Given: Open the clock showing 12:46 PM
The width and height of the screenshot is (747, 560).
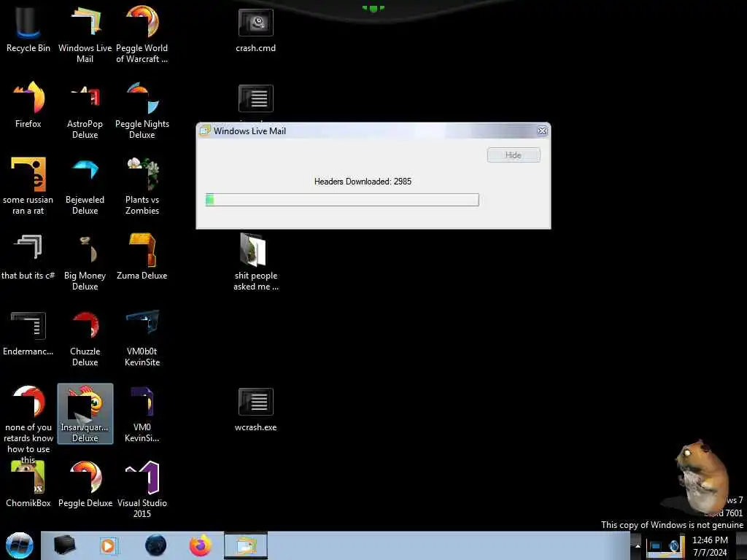Looking at the screenshot, I should pos(710,546).
